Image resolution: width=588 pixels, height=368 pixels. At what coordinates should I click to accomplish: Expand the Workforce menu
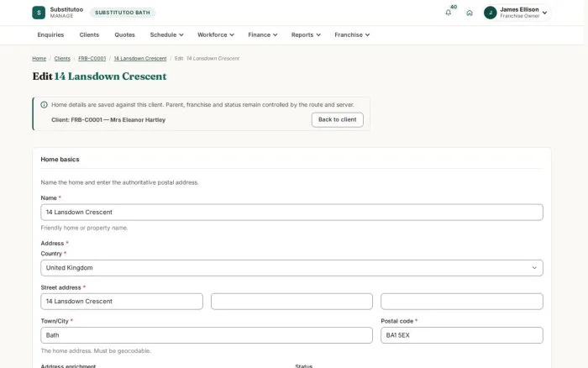tap(216, 35)
